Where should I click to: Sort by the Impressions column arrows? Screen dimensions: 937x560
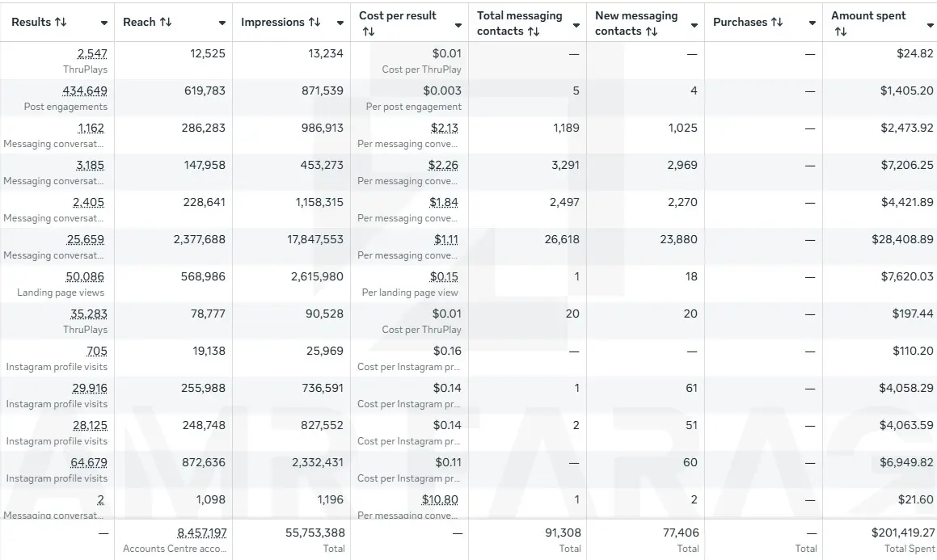pos(314,22)
